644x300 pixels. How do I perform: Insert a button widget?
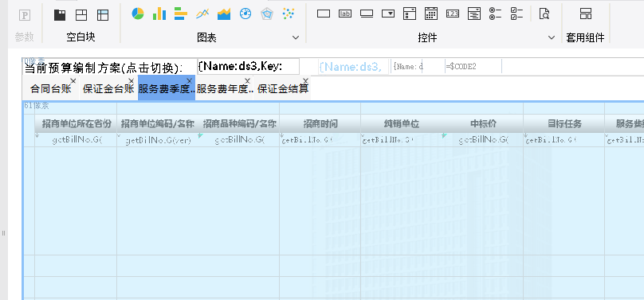point(367,14)
